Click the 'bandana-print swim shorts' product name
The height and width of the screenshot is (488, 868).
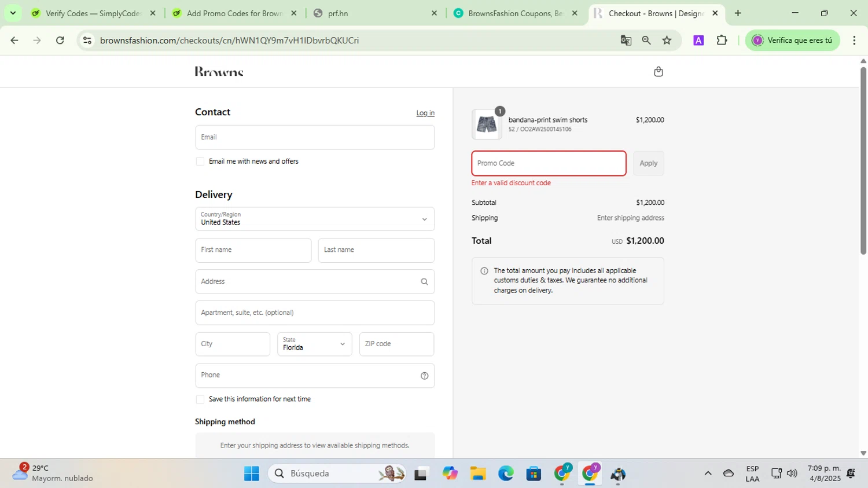pos(547,120)
